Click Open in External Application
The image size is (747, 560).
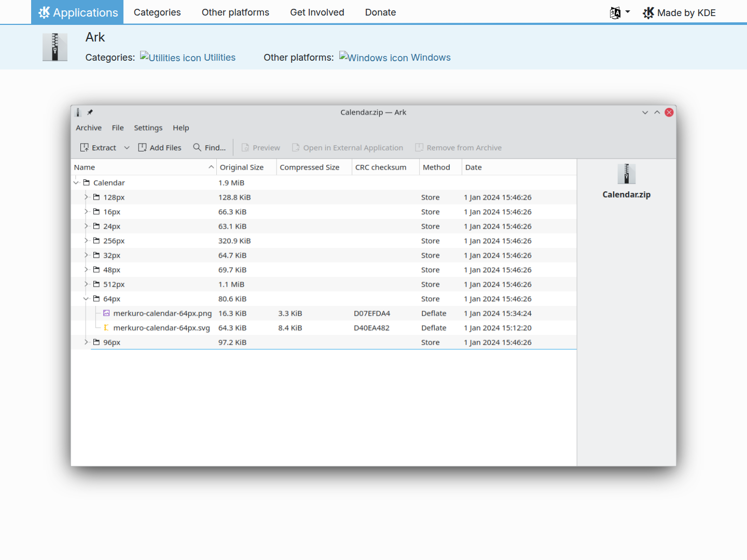click(x=348, y=148)
